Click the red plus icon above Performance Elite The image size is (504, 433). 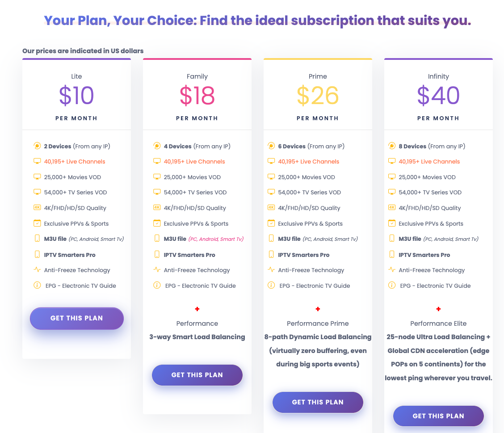pyautogui.click(x=438, y=309)
